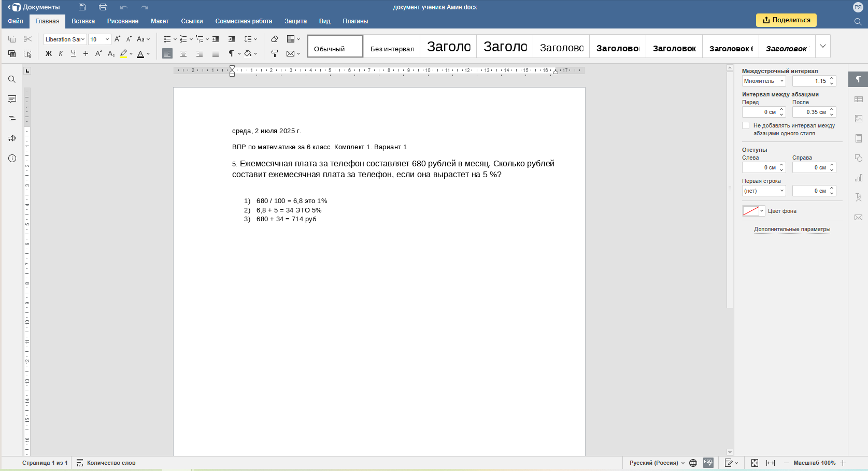
Task: Expand the bullet list dropdown
Action: tap(175, 39)
